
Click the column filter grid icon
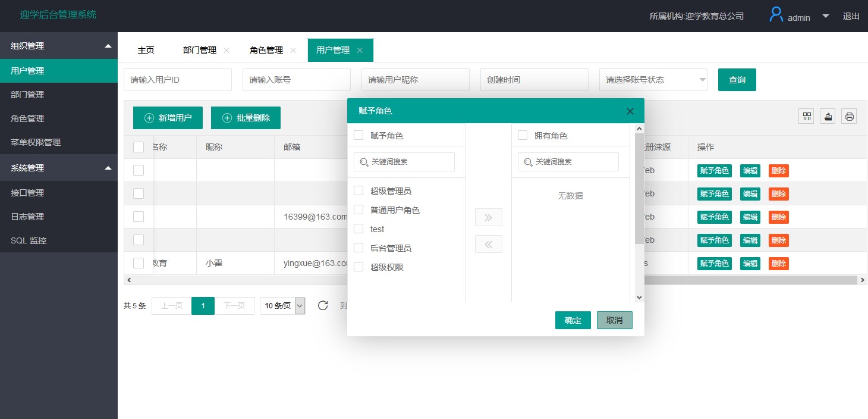807,117
